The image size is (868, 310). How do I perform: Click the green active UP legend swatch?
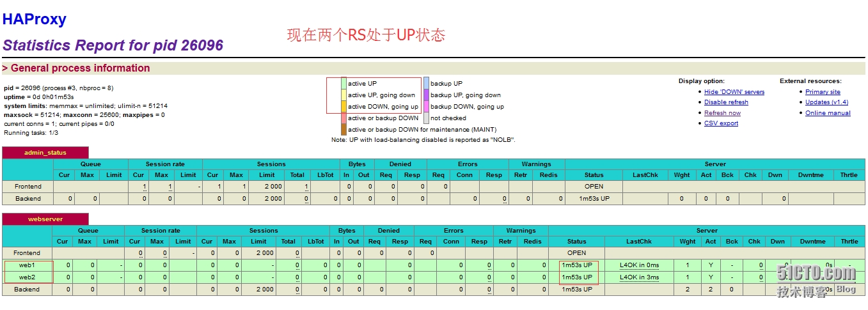tap(343, 83)
